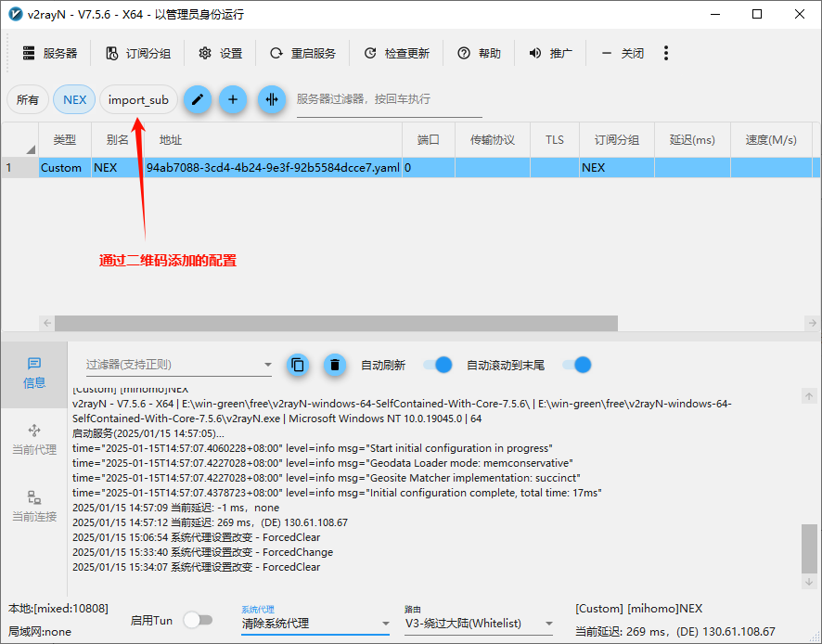Expand the log filter dropdown arrow
The image size is (822, 644).
[267, 365]
